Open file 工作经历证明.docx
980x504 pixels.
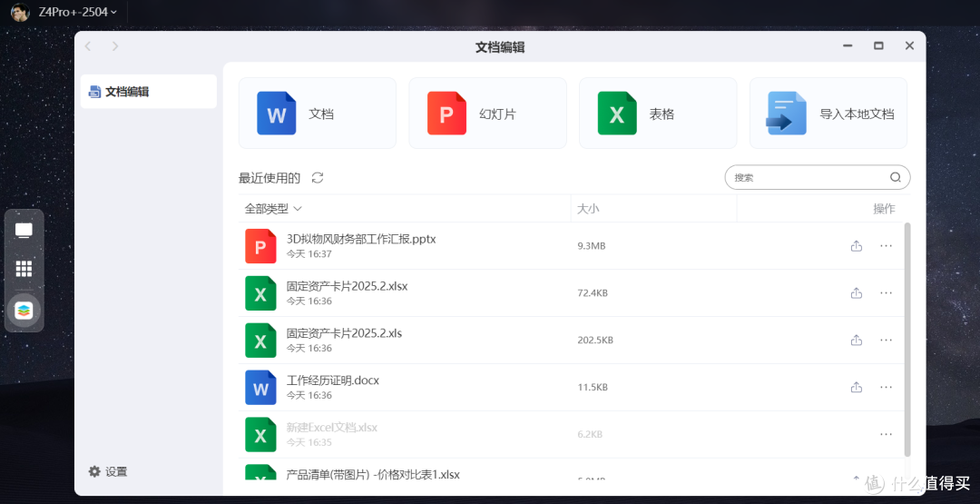[x=332, y=380]
